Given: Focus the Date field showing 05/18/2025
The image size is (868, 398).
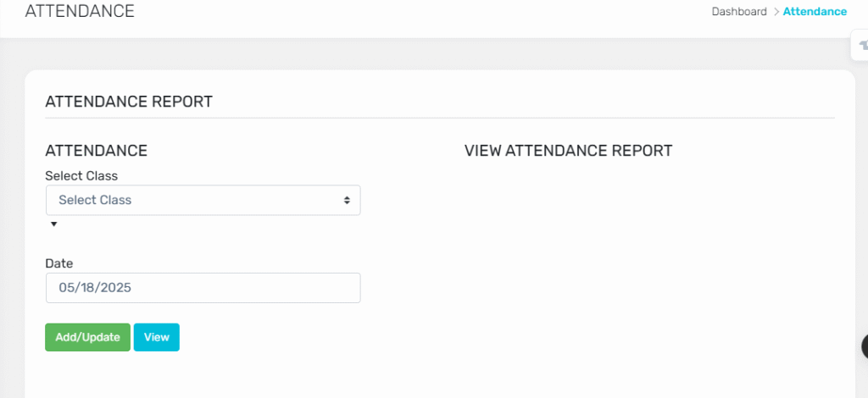Looking at the screenshot, I should pos(203,288).
